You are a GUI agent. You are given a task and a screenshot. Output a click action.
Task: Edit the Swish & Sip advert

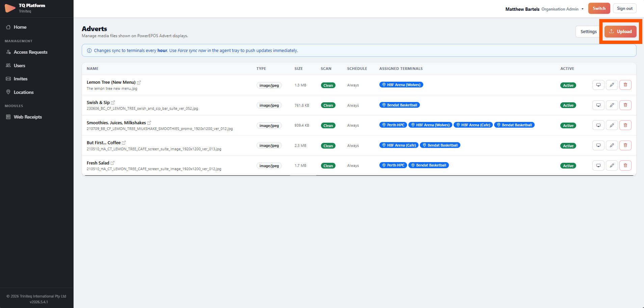coord(612,105)
